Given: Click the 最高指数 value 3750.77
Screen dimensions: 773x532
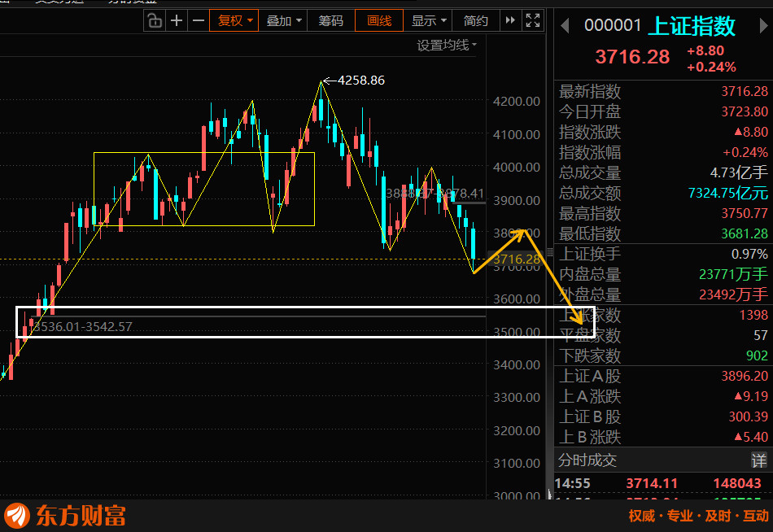Looking at the screenshot, I should point(745,213).
